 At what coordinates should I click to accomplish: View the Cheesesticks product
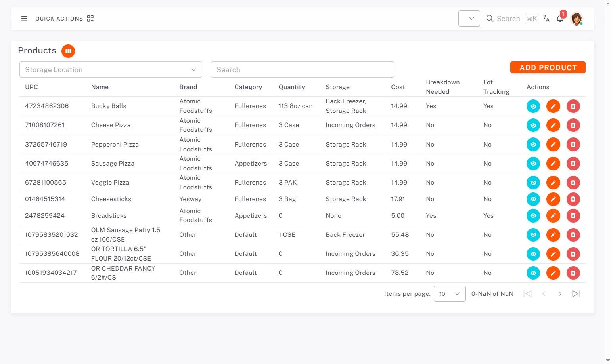pyautogui.click(x=533, y=199)
